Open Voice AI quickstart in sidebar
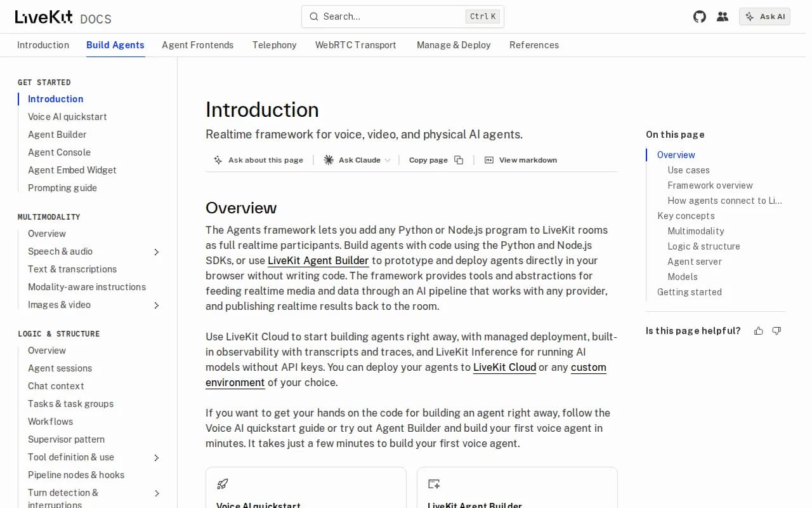 [67, 117]
